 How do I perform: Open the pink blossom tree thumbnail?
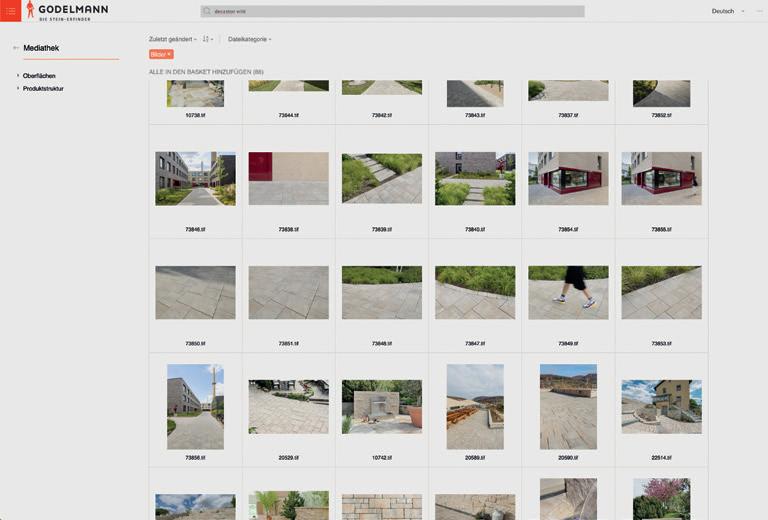(x=661, y=499)
